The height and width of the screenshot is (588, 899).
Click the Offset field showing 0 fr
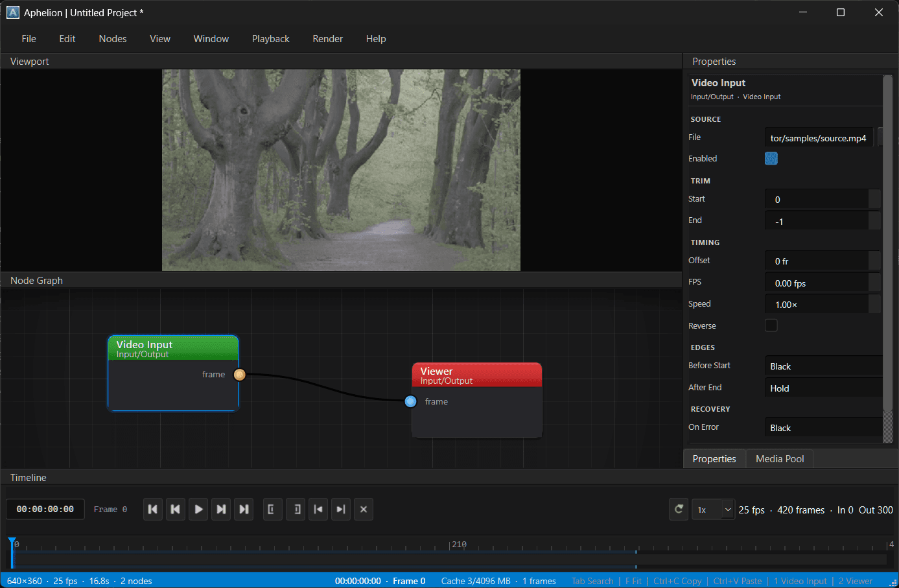click(817, 261)
